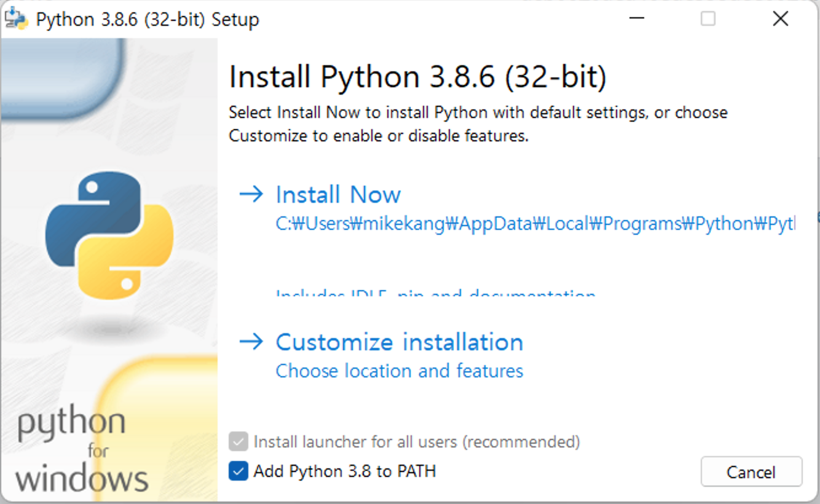Screen dimensions: 820x504
Task: Click the install path under Install Now
Action: pos(535,224)
